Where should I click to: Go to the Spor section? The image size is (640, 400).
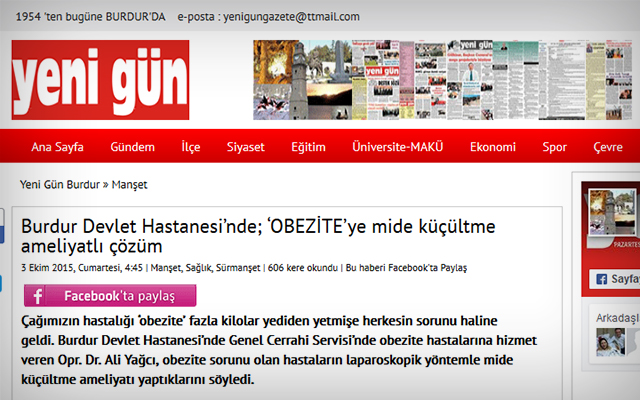click(554, 147)
